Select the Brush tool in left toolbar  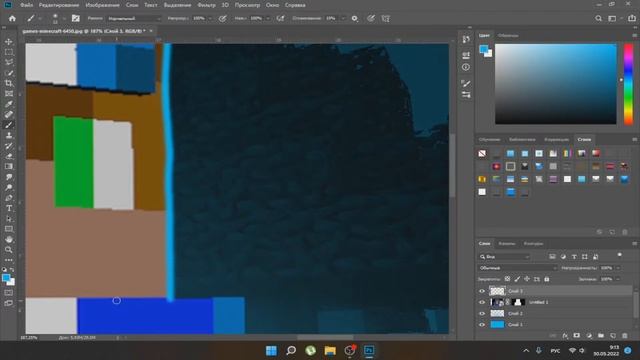(9, 125)
